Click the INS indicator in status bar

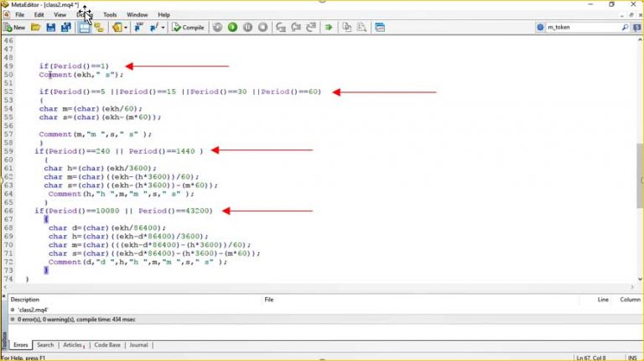632,358
